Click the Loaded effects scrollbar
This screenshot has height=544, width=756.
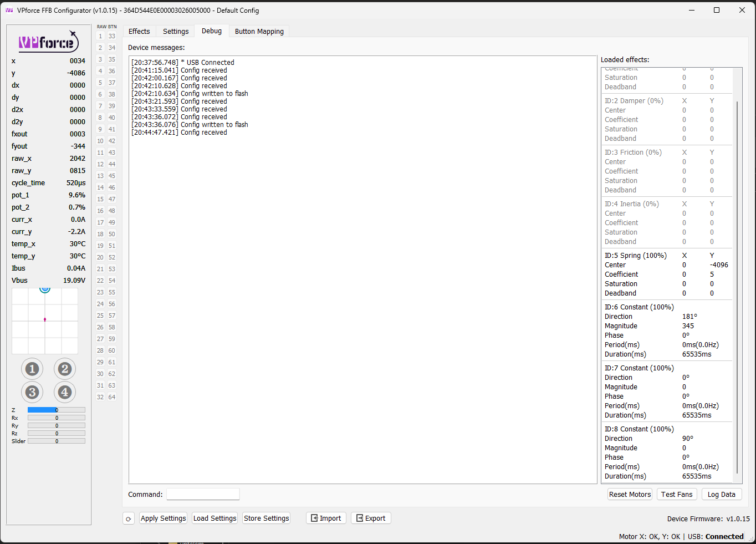coord(737,287)
